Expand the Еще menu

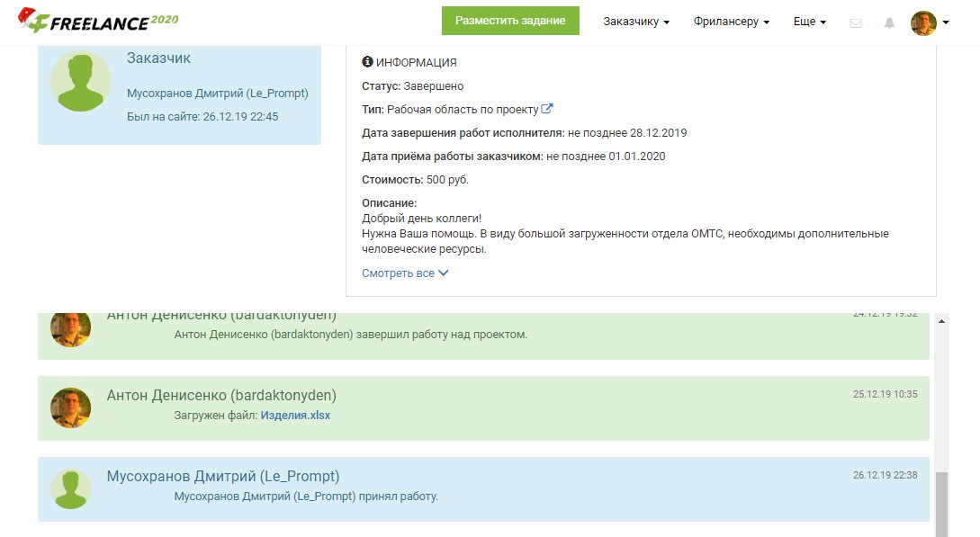click(809, 22)
